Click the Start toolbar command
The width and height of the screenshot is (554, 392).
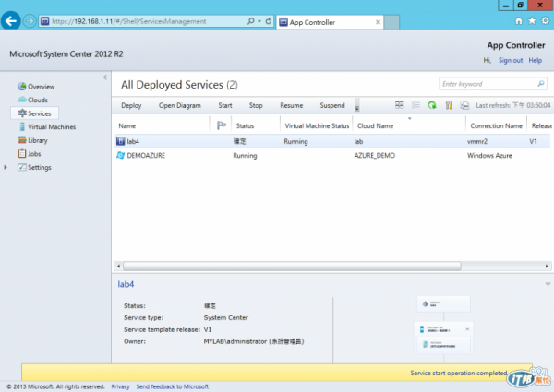tap(225, 105)
